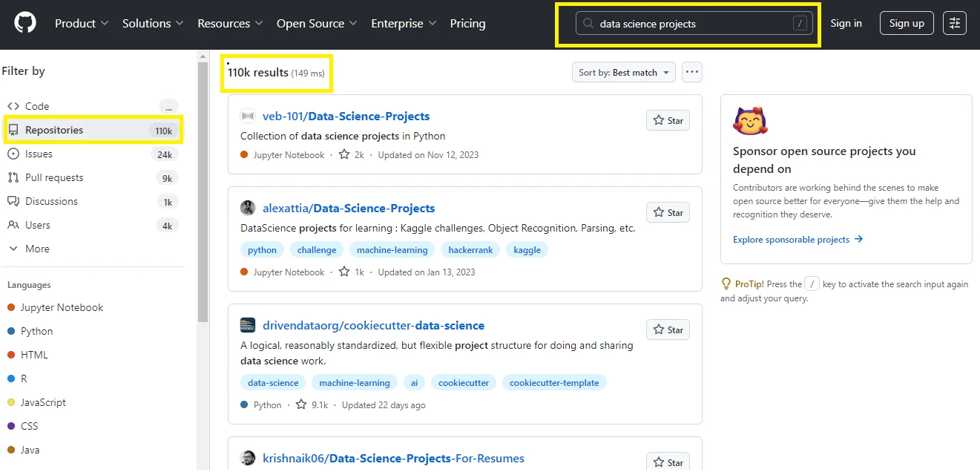The image size is (980, 472).
Task: Click drivendataorg organization avatar
Action: click(x=248, y=325)
